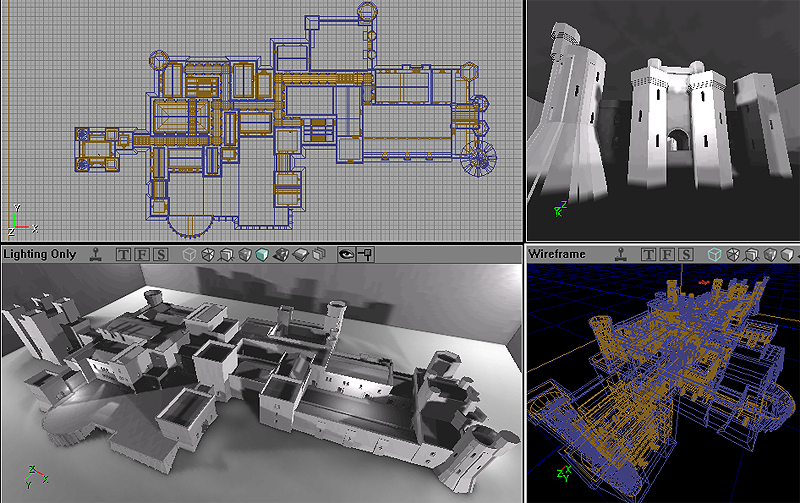Select flat slab icon in Lighting Only toolbar
The height and width of the screenshot is (503, 800).
tap(301, 254)
